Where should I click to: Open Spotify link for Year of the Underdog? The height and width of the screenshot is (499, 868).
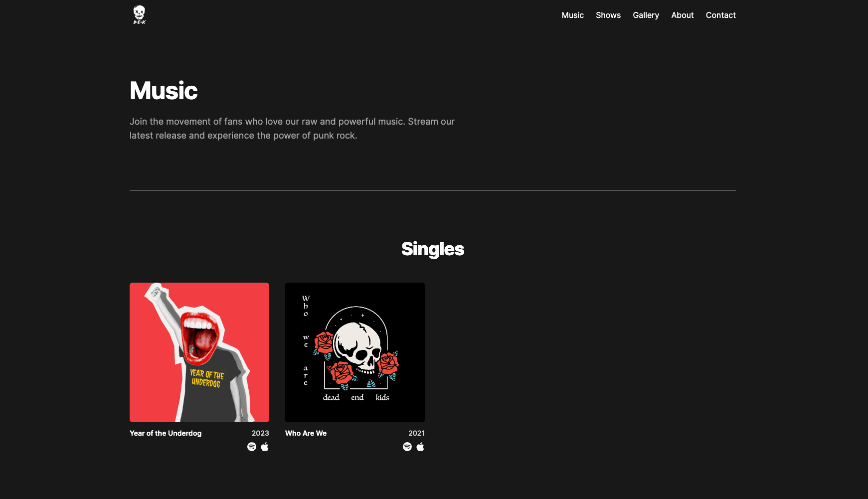[252, 447]
